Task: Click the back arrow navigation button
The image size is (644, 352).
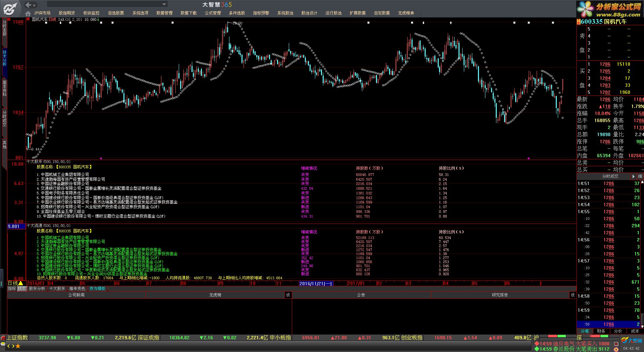Action: click(x=28, y=5)
